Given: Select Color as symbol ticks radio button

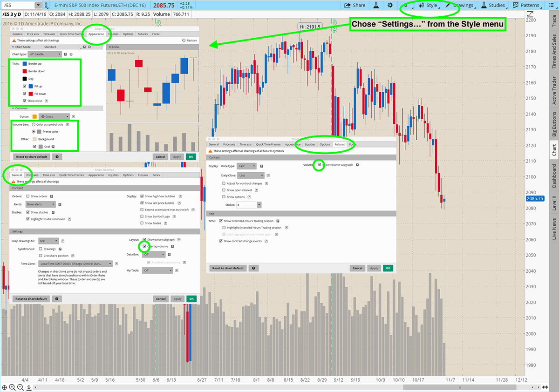Looking at the screenshot, I should [x=34, y=124].
